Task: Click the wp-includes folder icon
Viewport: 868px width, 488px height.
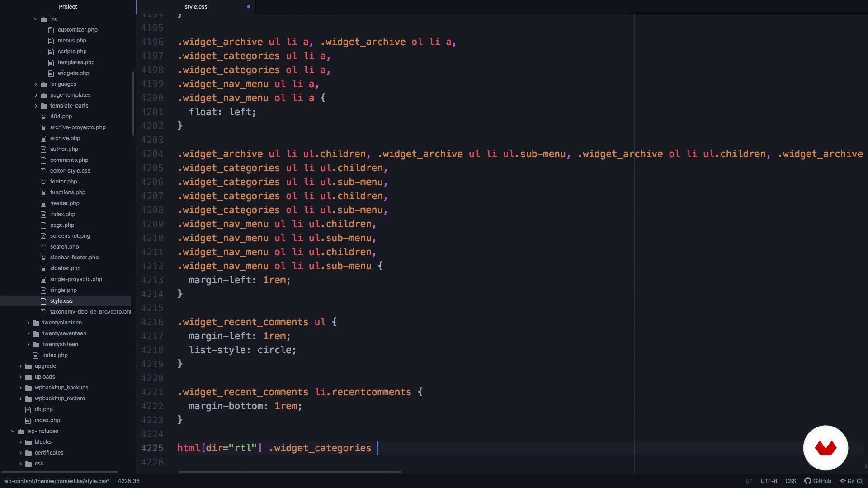Action: 21,431
